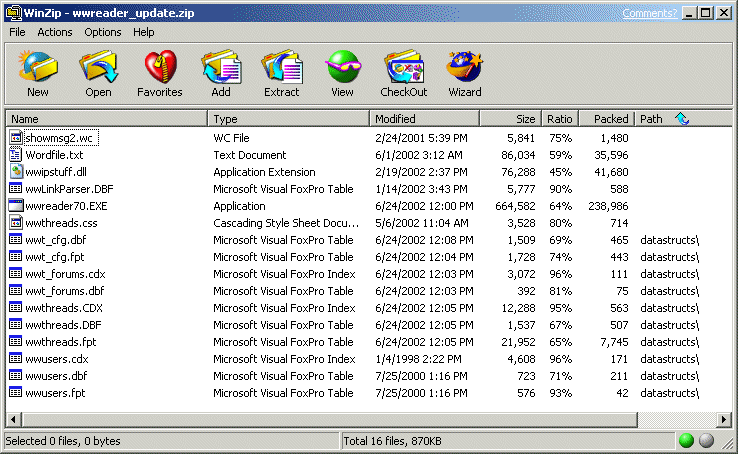Select the file Wordfile.txt

coord(54,155)
